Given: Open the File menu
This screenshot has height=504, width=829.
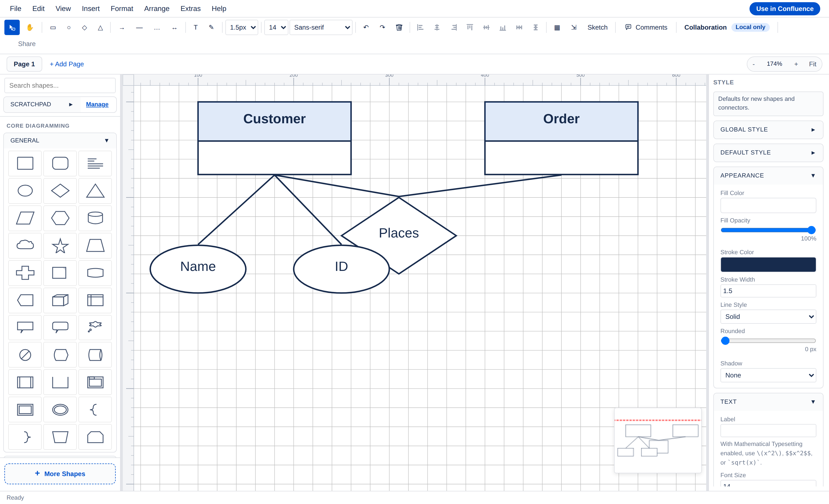Looking at the screenshot, I should click(x=15, y=9).
